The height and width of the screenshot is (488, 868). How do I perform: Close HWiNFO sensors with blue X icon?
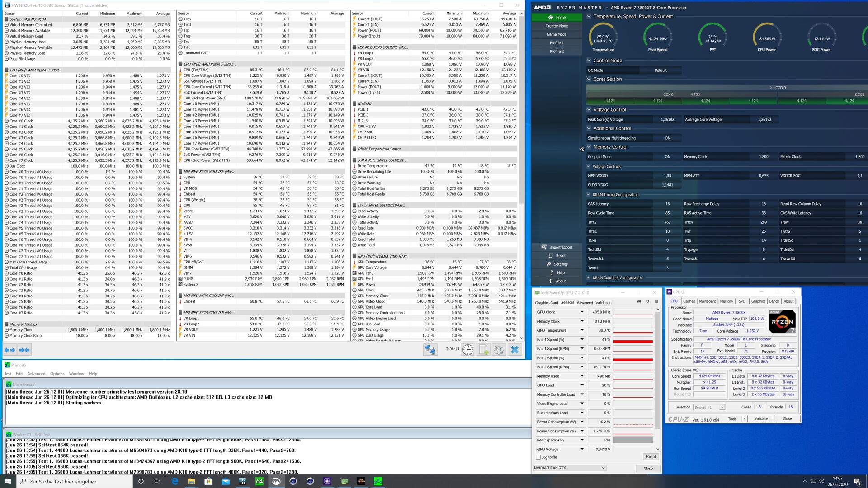(514, 350)
